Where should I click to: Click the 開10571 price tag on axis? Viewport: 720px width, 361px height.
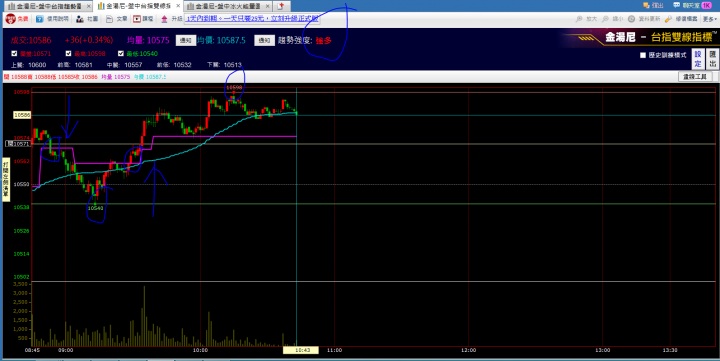coord(18,144)
